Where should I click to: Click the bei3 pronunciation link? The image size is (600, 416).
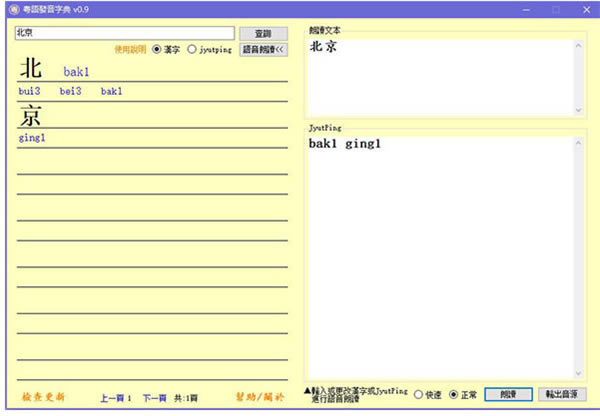70,92
